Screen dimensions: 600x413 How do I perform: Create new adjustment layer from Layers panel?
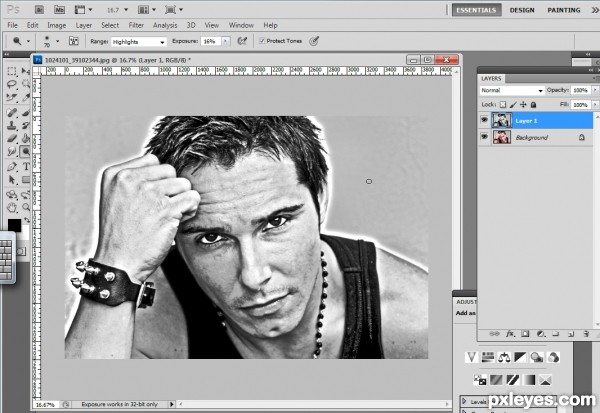pos(540,334)
